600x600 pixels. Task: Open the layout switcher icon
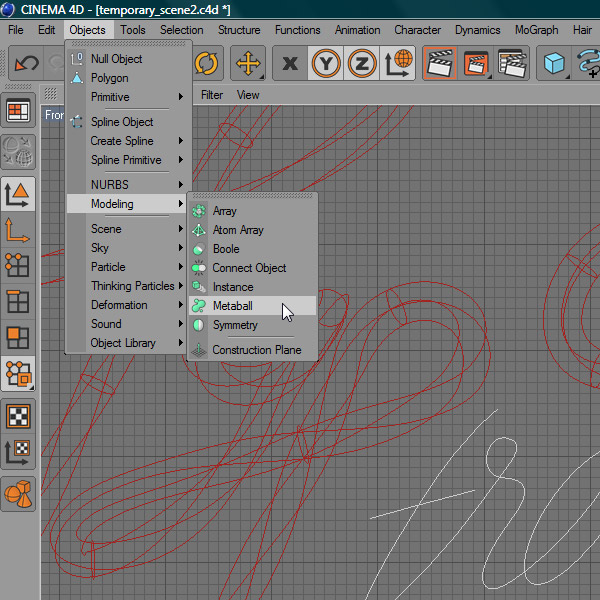pos(18,111)
